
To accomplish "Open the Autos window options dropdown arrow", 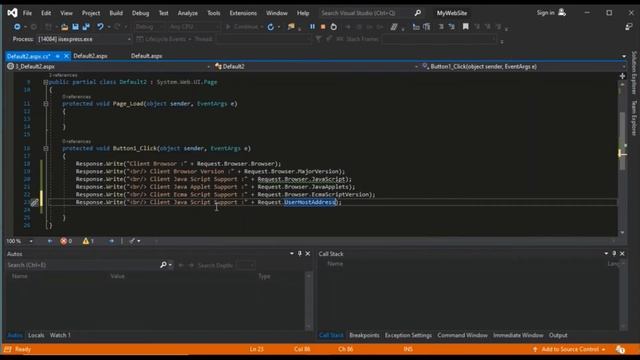I will click(291, 253).
